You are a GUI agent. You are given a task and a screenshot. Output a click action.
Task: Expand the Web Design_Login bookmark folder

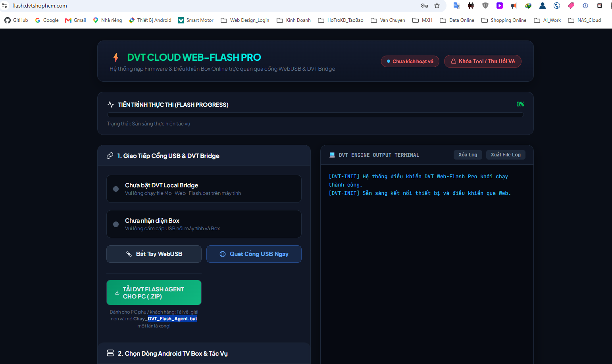pos(245,20)
